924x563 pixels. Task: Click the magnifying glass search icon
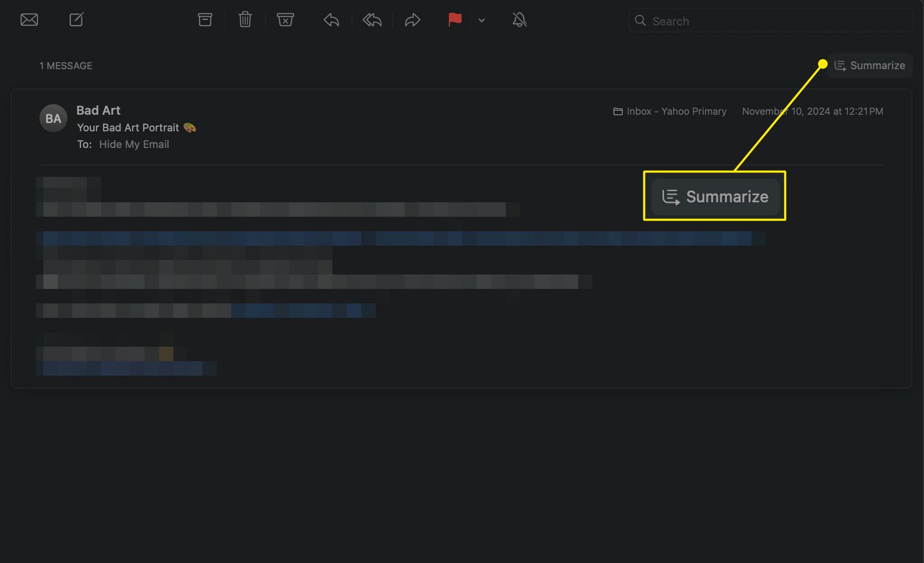tap(640, 20)
